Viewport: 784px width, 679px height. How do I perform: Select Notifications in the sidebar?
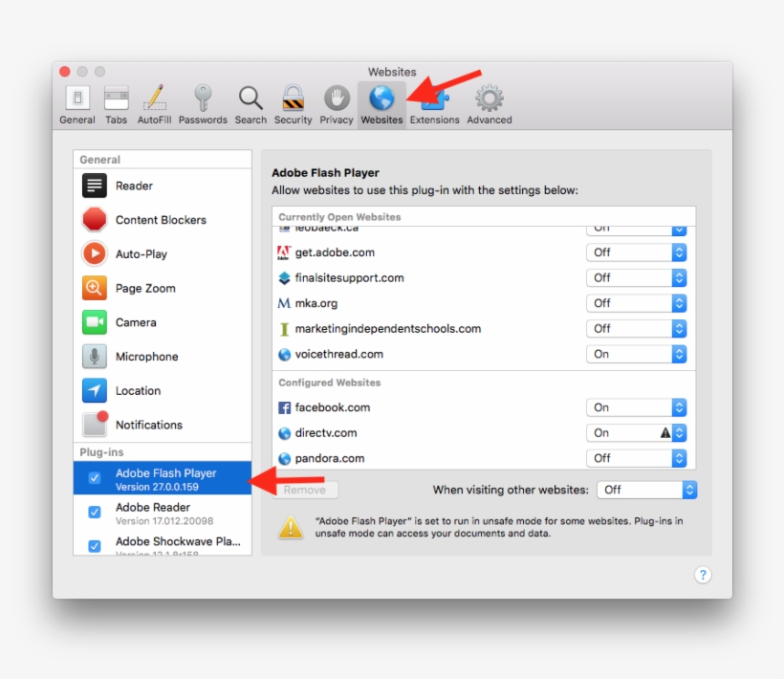(x=163, y=425)
